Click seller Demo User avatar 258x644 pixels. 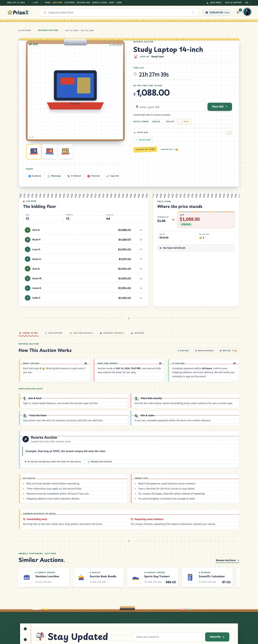click(135, 57)
